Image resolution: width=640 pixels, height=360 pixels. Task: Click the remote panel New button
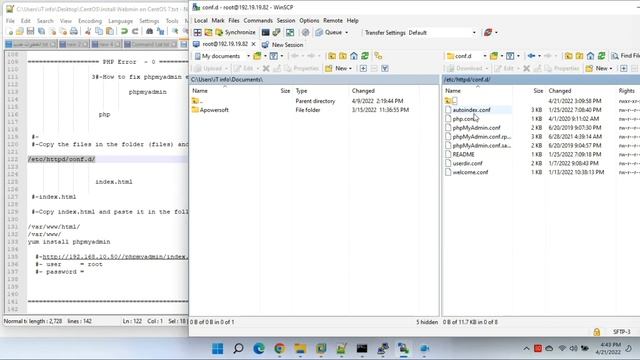pos(597,69)
